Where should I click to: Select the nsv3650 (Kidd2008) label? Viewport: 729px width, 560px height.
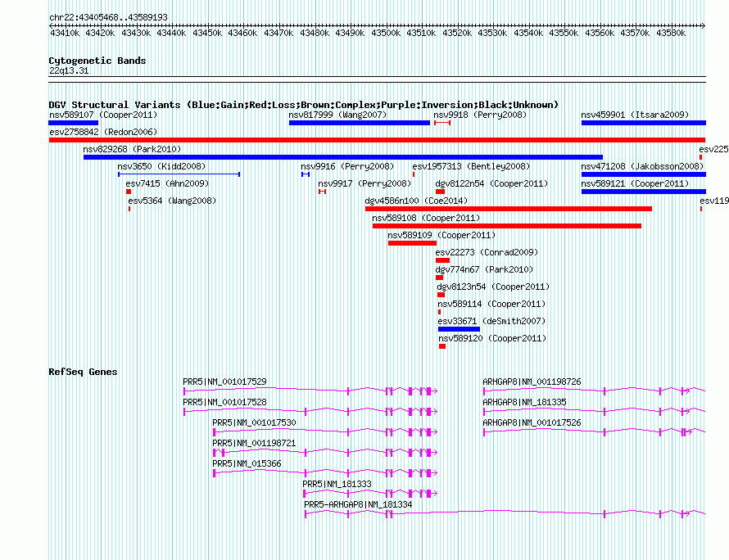161,166
